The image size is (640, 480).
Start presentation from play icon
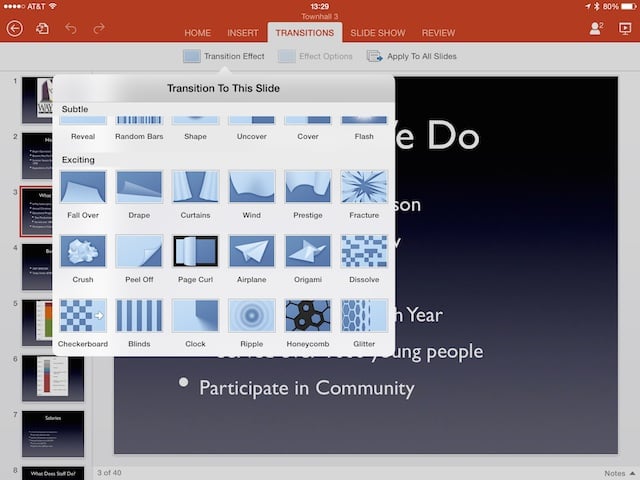[x=625, y=29]
